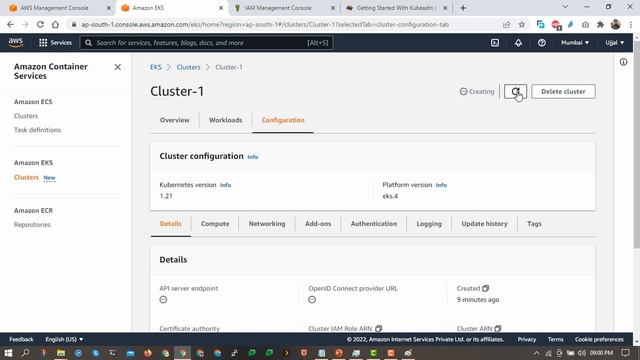640x360 pixels.
Task: Open Kubernetes version Info link
Action: 225,185
